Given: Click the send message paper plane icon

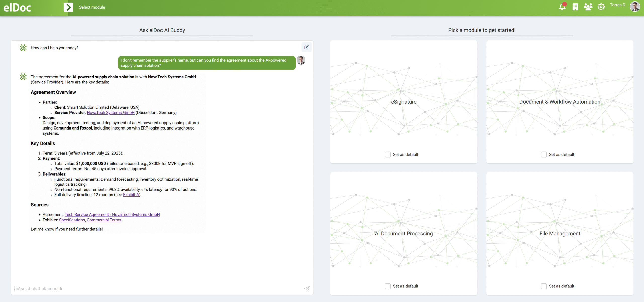Looking at the screenshot, I should tap(307, 289).
